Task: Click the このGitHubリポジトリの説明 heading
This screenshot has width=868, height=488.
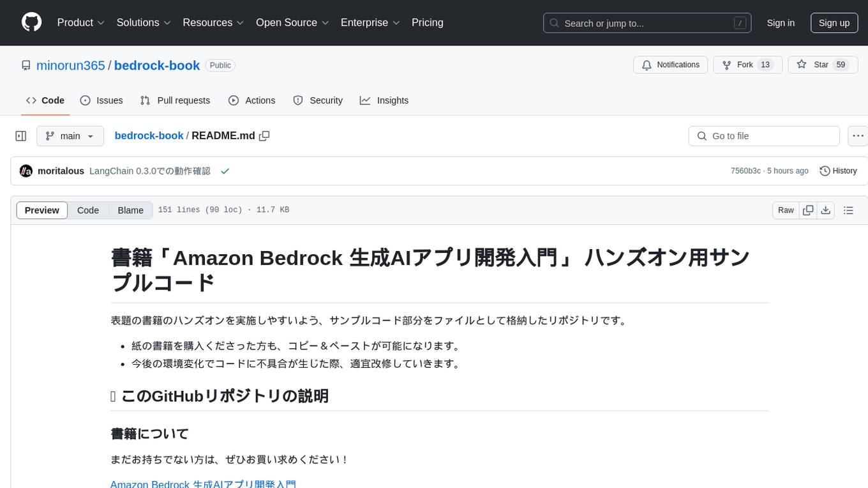Action: (x=220, y=396)
